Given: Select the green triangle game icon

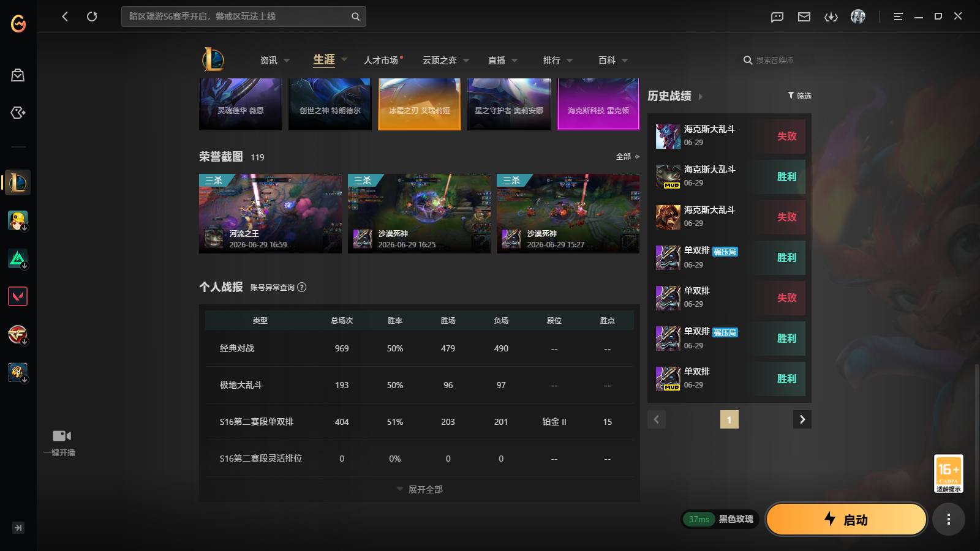Looking at the screenshot, I should (18, 258).
